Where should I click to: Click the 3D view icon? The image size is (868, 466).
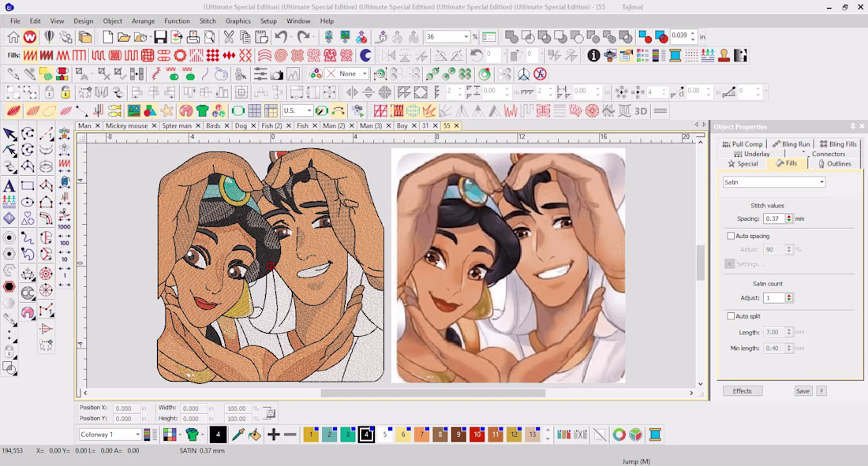coord(641,110)
